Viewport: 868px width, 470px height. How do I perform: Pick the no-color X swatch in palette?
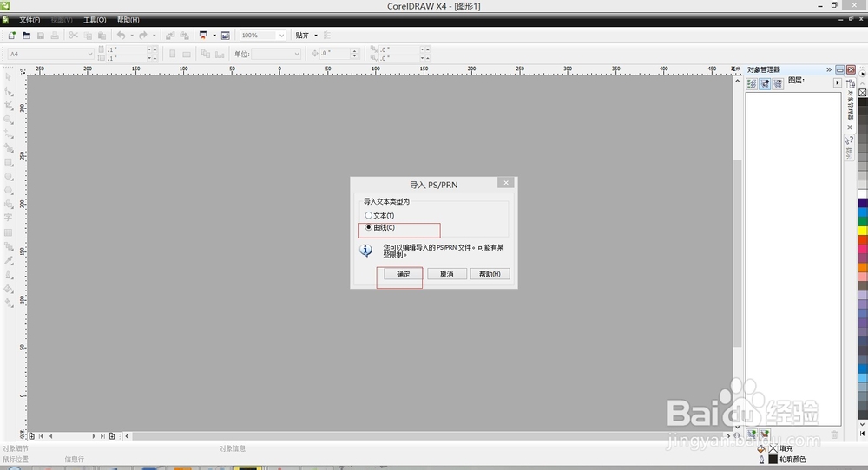click(863, 92)
